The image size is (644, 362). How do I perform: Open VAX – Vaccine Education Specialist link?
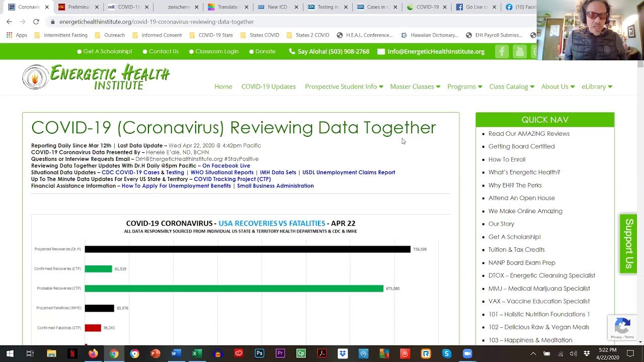[x=539, y=301]
